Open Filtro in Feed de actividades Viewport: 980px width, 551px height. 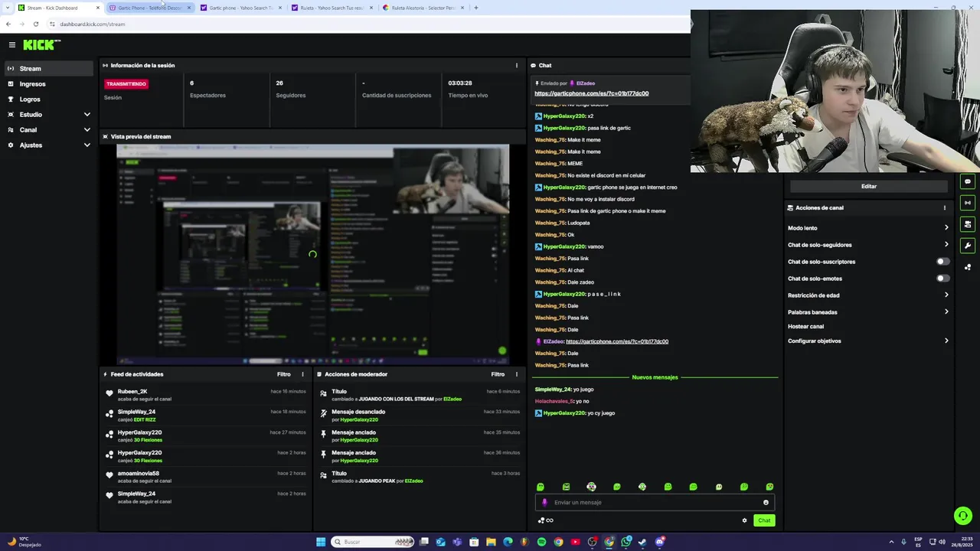pos(284,374)
